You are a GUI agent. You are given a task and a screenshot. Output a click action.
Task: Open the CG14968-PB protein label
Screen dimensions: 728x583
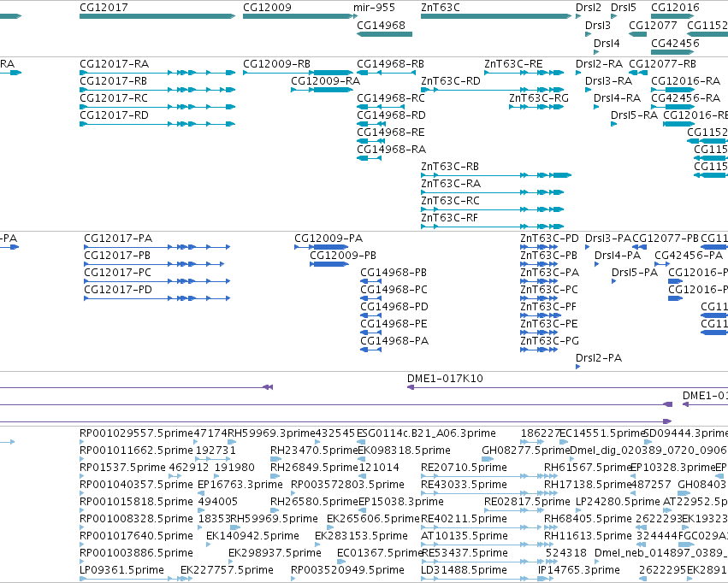(394, 273)
